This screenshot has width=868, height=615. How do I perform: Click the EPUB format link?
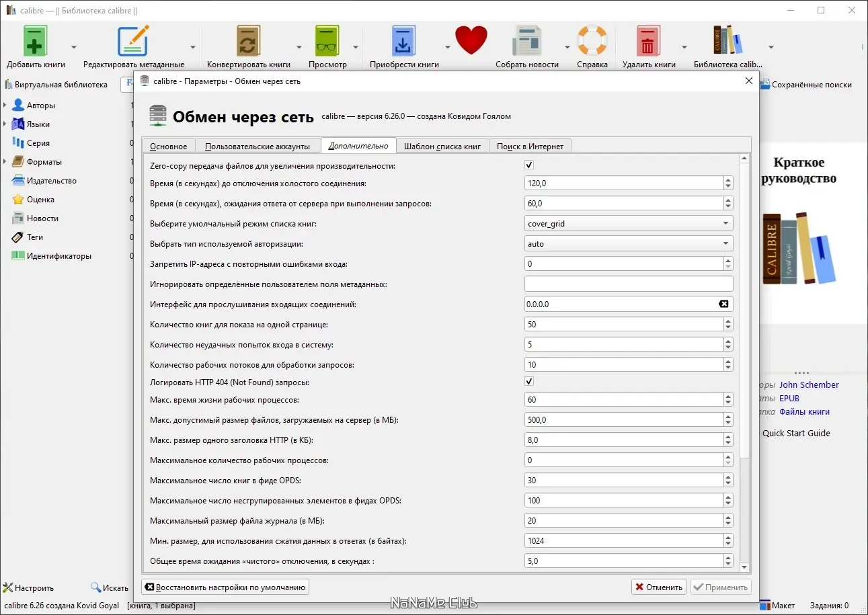789,399
